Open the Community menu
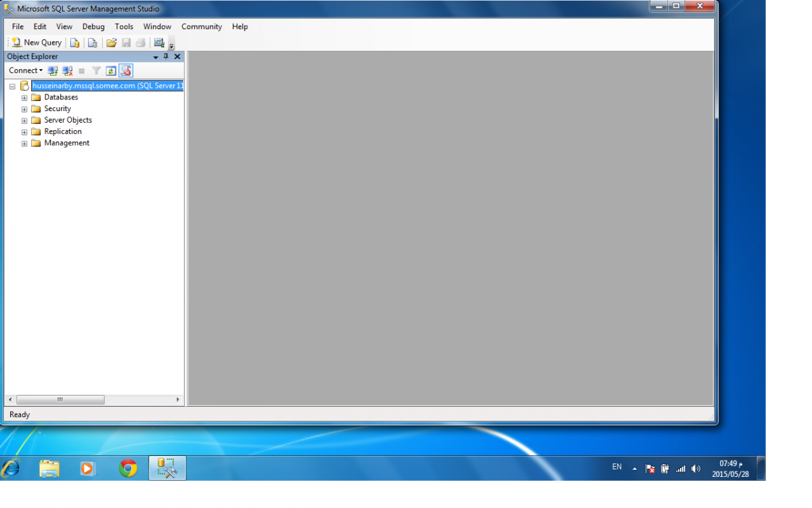Screen dimensions: 812x508 click(202, 27)
